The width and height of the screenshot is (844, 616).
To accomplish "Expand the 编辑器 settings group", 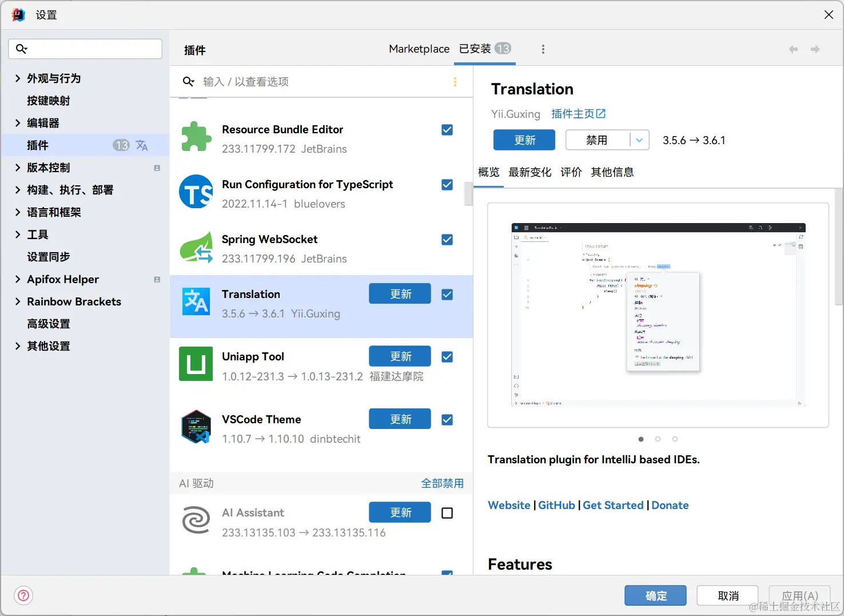I will pos(18,123).
